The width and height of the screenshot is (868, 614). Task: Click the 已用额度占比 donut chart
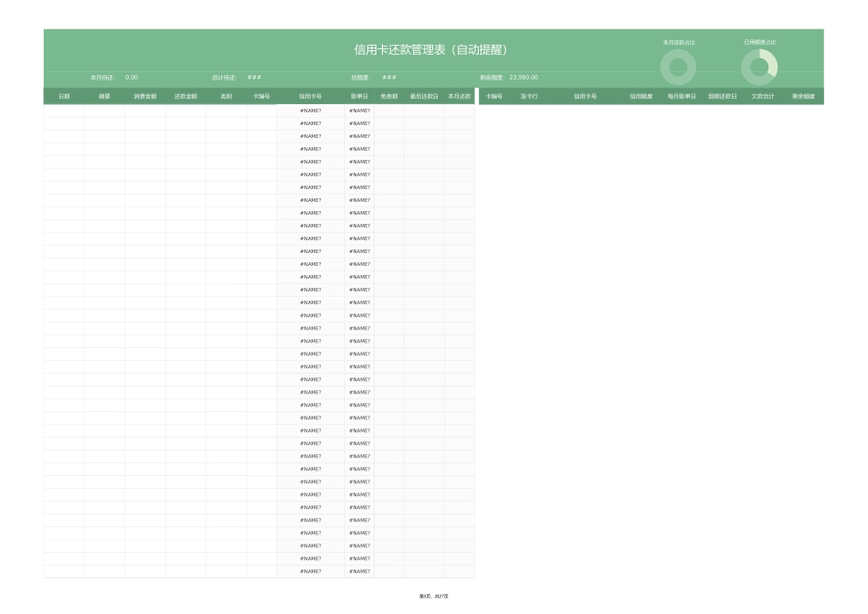point(759,67)
